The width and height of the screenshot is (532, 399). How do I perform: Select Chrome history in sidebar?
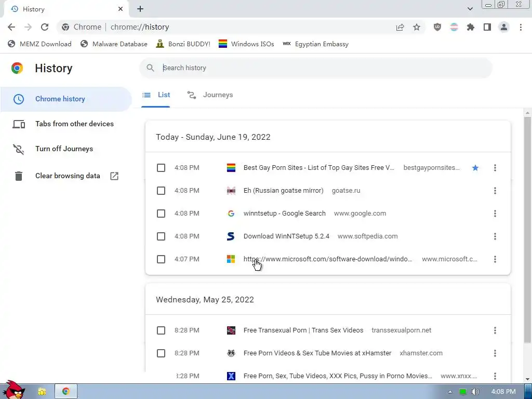point(66,99)
